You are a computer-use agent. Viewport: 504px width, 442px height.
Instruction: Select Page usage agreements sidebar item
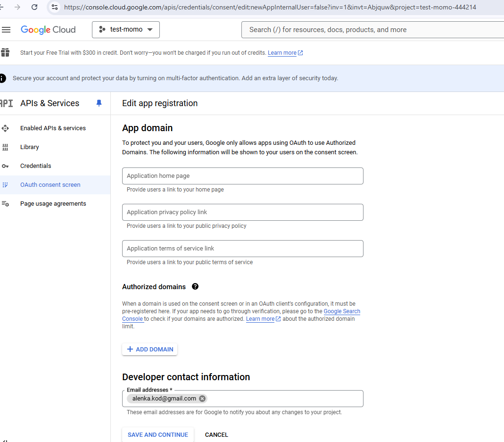click(53, 204)
